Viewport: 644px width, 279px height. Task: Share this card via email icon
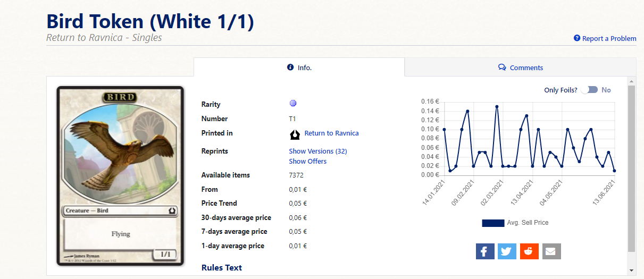tap(551, 251)
